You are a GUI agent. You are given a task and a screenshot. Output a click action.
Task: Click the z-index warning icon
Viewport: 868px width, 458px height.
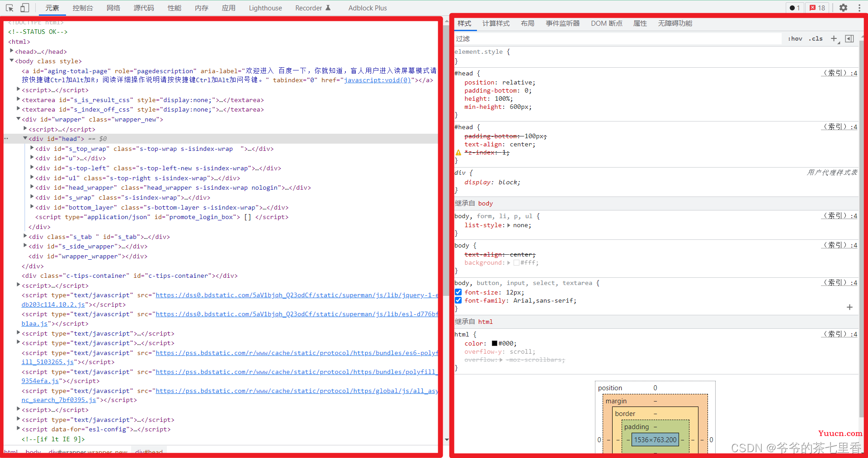click(x=458, y=153)
